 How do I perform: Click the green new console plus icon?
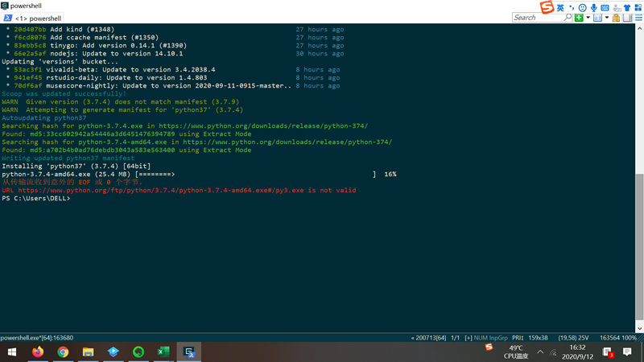(x=579, y=18)
